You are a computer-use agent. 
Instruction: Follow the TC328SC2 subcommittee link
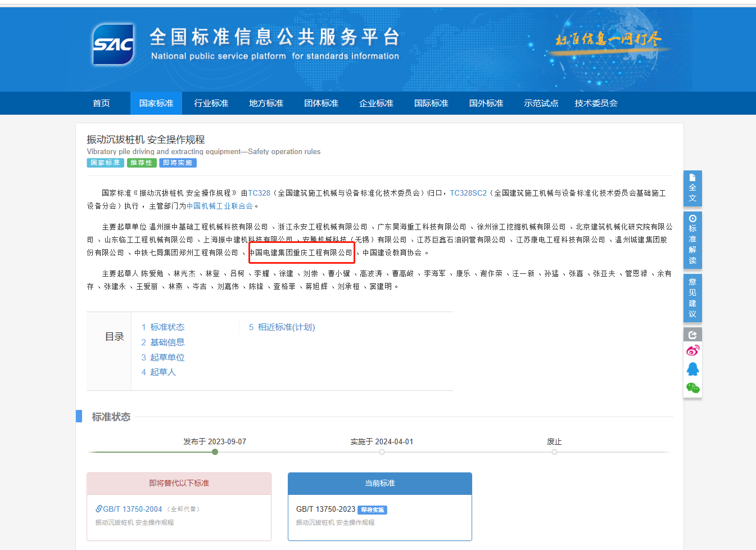pos(468,193)
